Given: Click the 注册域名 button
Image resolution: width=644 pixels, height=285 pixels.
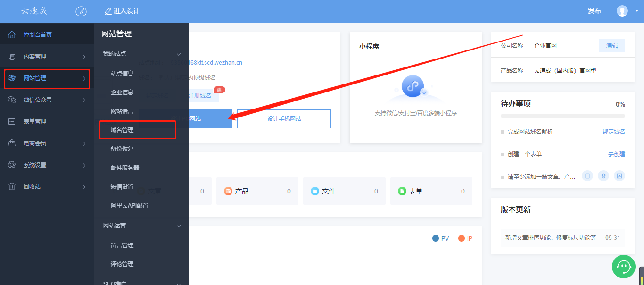Looking at the screenshot, I should (x=203, y=95).
